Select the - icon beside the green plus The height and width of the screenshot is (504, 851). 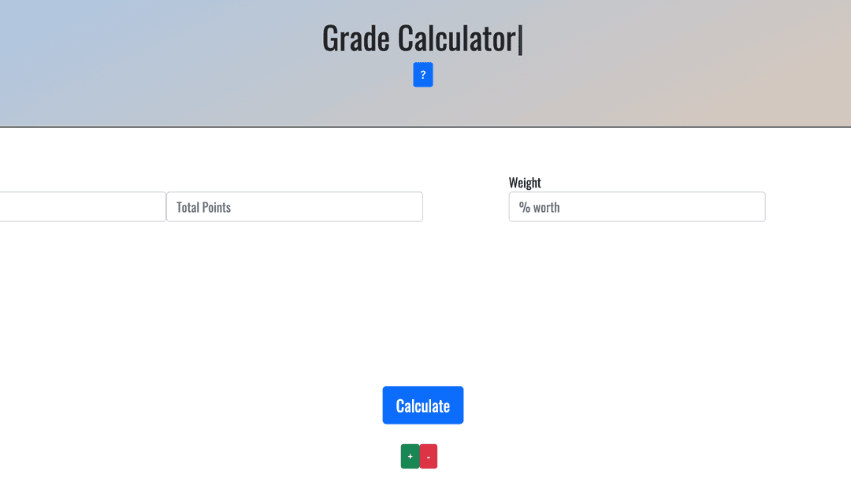coord(428,456)
